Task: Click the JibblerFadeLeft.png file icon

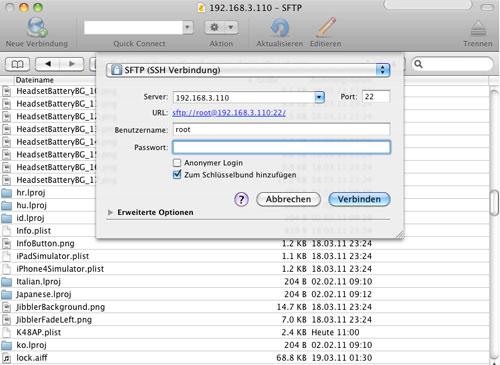Action: point(6,320)
